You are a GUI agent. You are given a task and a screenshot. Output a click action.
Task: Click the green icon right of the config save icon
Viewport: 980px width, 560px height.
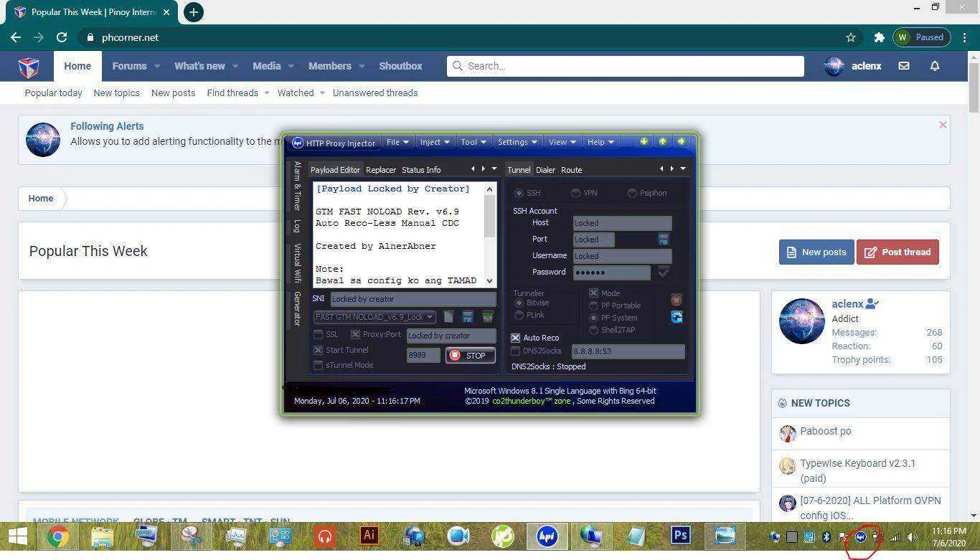point(488,316)
